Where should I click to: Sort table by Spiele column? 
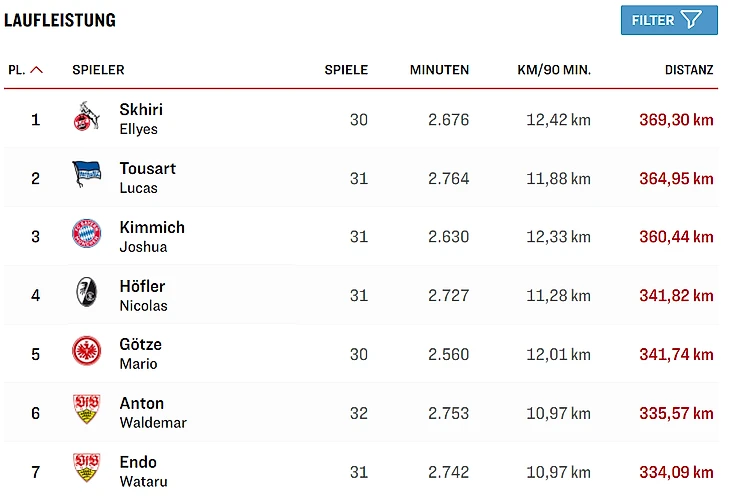pyautogui.click(x=346, y=70)
